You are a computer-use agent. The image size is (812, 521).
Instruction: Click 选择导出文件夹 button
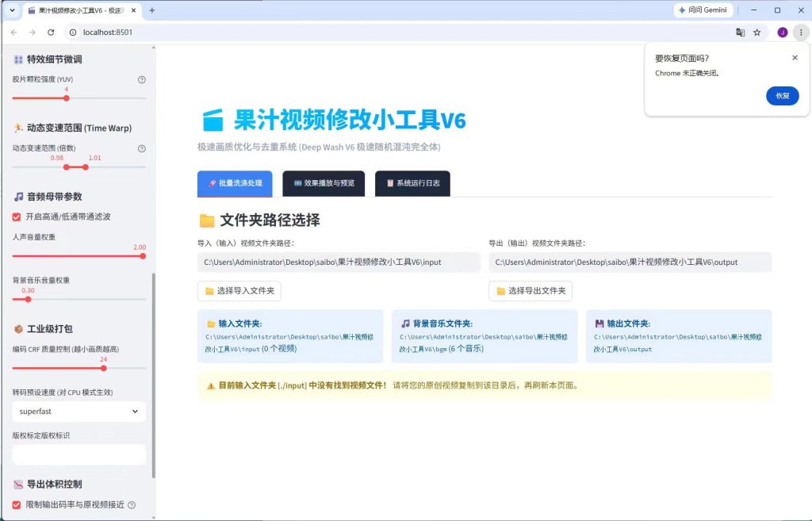[530, 291]
